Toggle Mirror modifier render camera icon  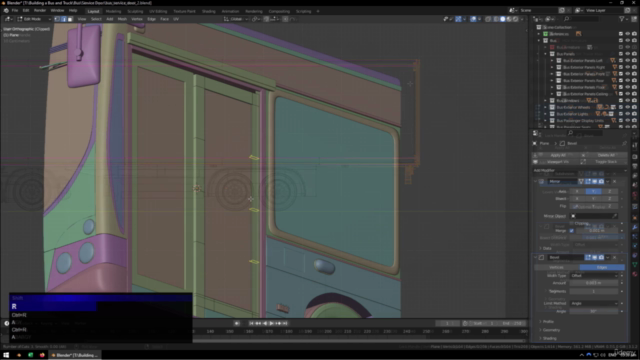(x=601, y=181)
